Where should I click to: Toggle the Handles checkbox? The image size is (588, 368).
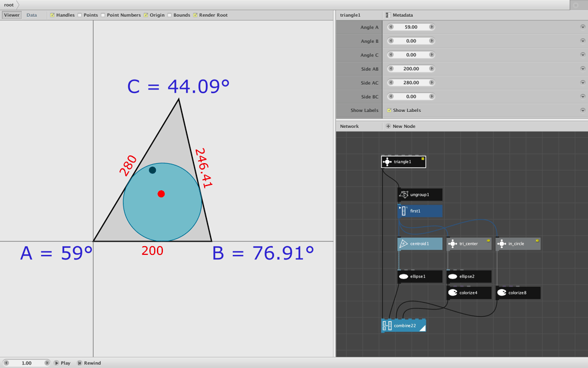pos(52,15)
